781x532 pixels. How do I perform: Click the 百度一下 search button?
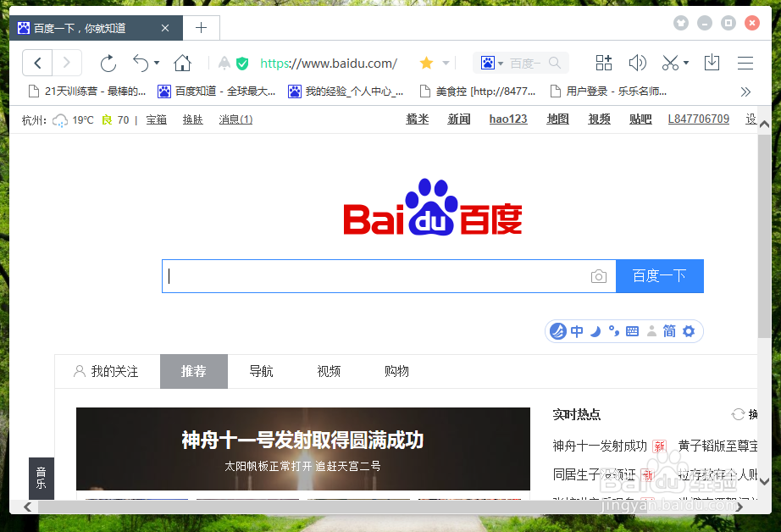tap(660, 276)
